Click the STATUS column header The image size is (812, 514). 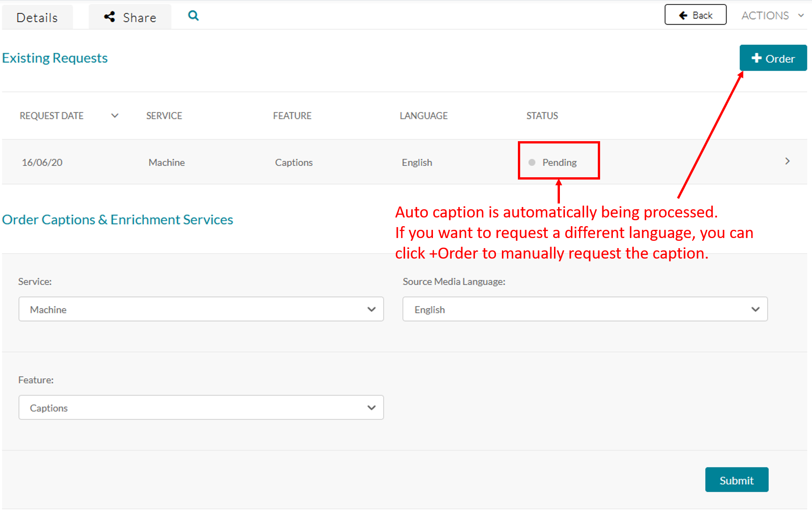542,116
